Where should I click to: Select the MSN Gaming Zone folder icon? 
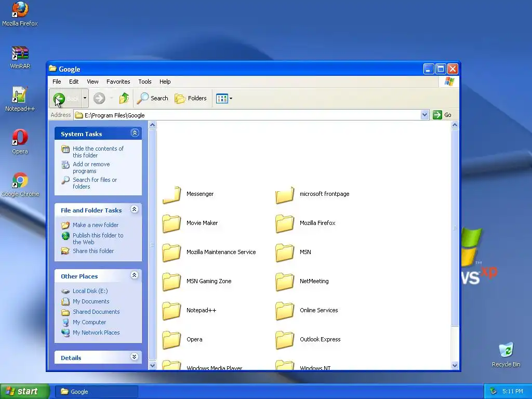click(171, 282)
